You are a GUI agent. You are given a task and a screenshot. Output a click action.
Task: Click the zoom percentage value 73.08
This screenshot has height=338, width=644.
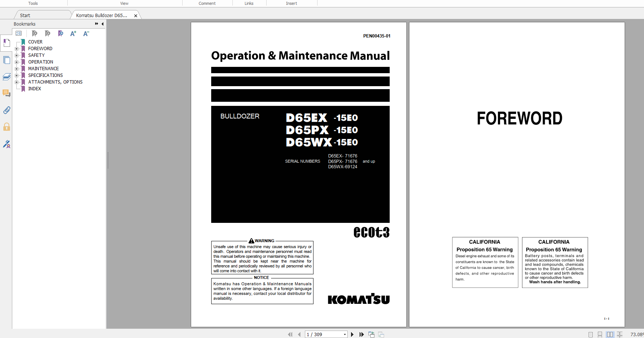(x=637, y=334)
